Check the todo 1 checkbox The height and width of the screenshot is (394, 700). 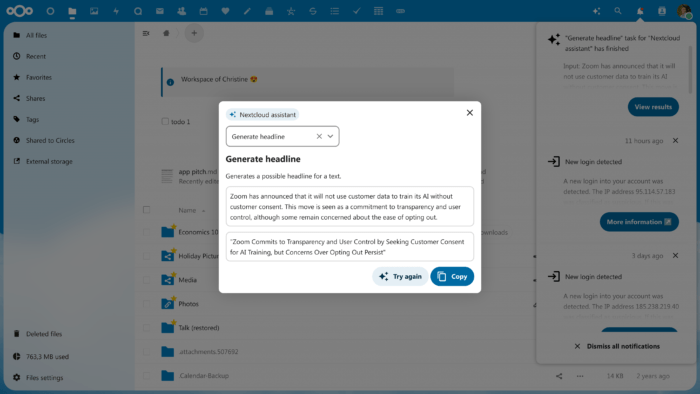pos(165,121)
